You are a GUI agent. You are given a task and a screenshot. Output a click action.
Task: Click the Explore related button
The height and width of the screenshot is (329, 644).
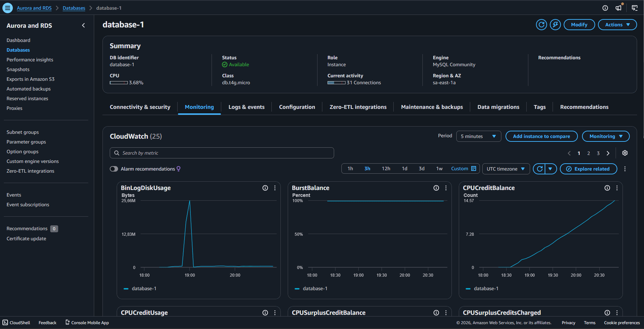point(589,169)
